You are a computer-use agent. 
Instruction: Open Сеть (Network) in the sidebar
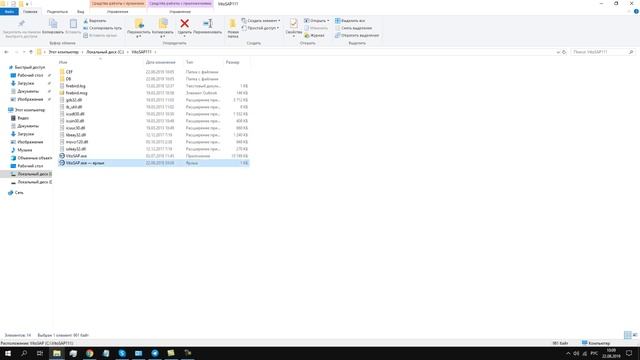point(19,193)
